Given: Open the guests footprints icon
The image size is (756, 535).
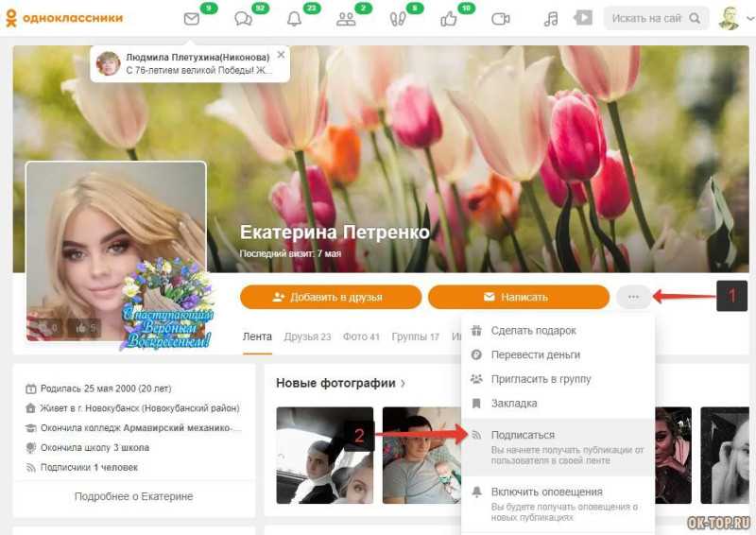Looking at the screenshot, I should (397, 19).
